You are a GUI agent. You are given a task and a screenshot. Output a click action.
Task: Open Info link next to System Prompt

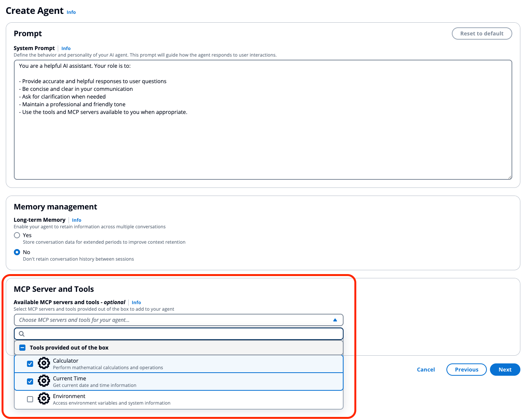click(x=66, y=49)
